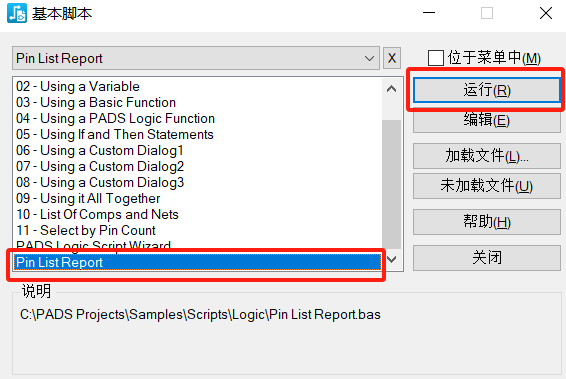566x379 pixels.
Task: Close the 基本脚本 window with title bar X
Action: pyautogui.click(x=546, y=13)
